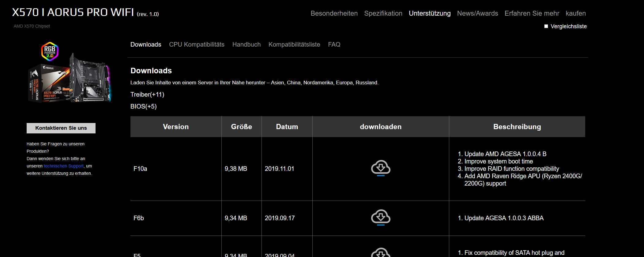Image resolution: width=644 pixels, height=257 pixels.
Task: Toggle the Vergleichsliste checkbox
Action: (x=546, y=26)
